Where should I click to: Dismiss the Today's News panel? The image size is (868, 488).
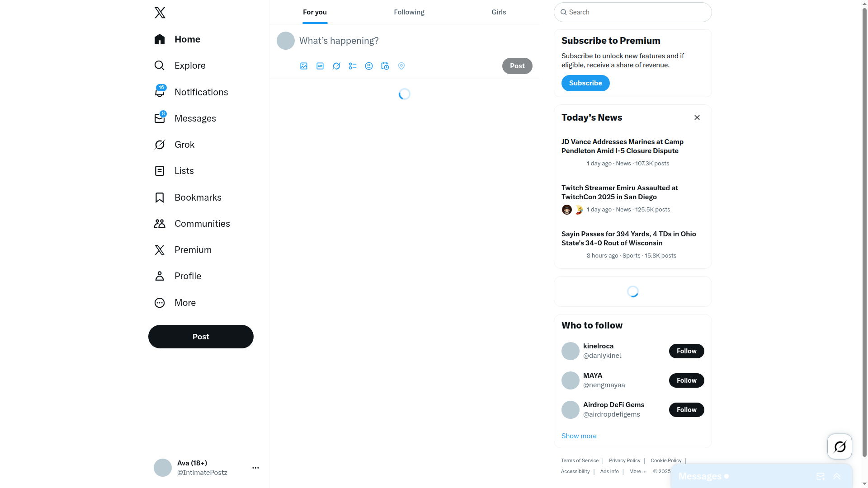tap(697, 117)
